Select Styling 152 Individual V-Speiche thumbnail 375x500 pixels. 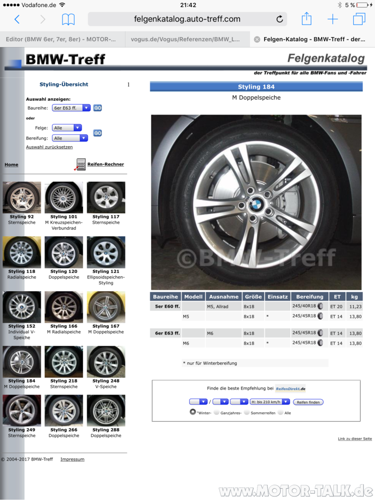(x=22, y=307)
